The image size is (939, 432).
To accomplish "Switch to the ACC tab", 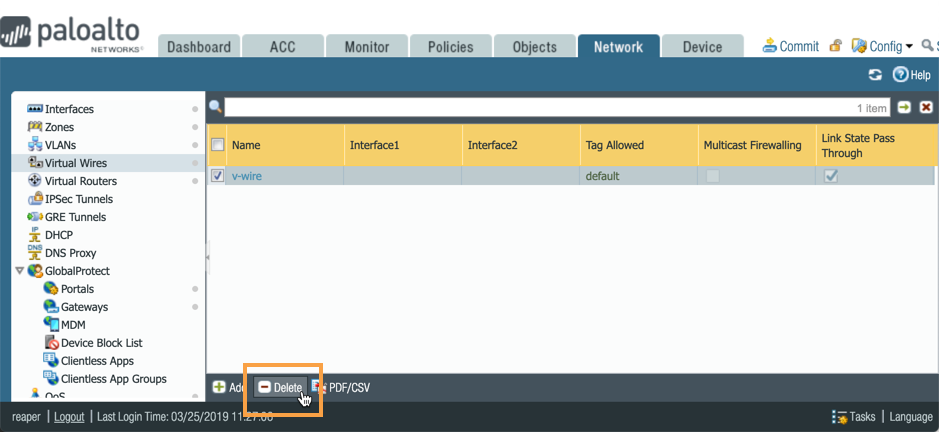I will pos(283,47).
